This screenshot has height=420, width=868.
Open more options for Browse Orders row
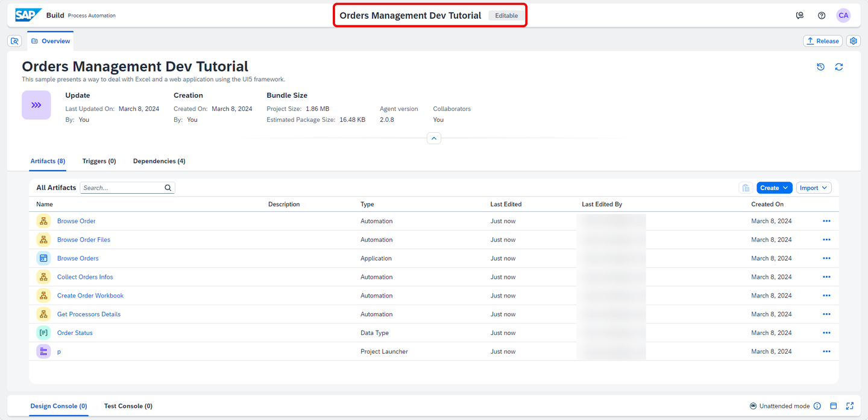click(826, 258)
